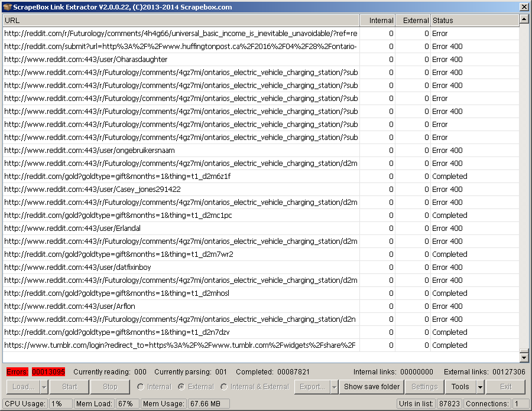Select the gold gift t1_d2mhosl URL row

point(261,293)
